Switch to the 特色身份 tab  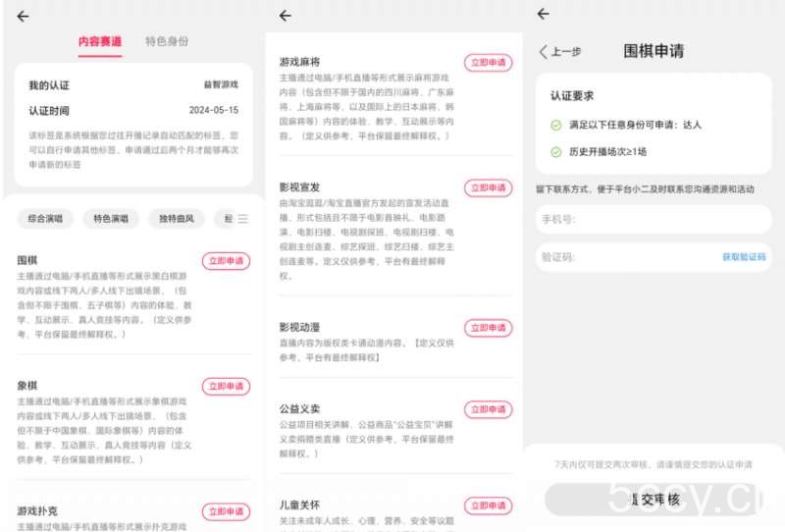(167, 41)
